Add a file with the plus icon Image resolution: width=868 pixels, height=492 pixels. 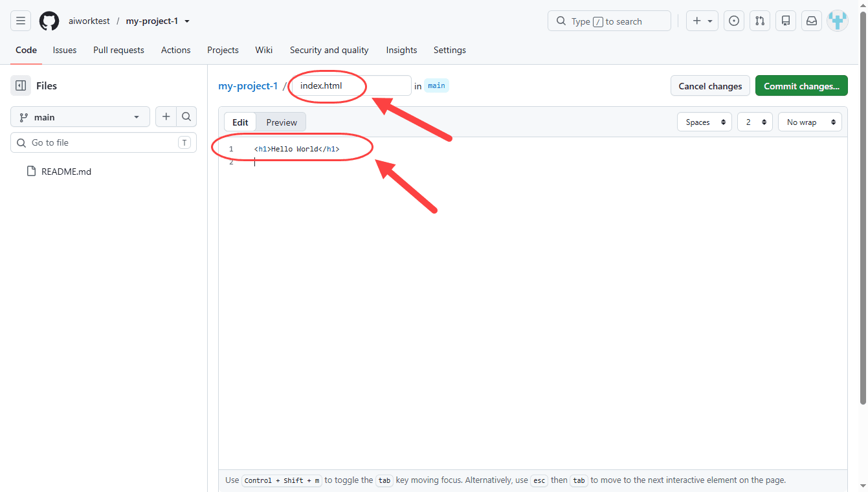click(166, 117)
